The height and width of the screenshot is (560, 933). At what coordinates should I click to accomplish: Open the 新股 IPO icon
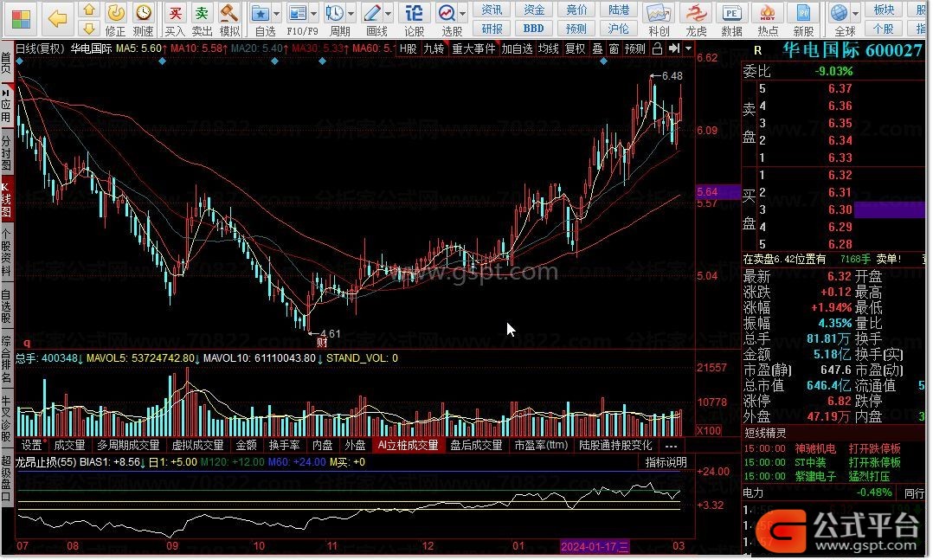(803, 19)
